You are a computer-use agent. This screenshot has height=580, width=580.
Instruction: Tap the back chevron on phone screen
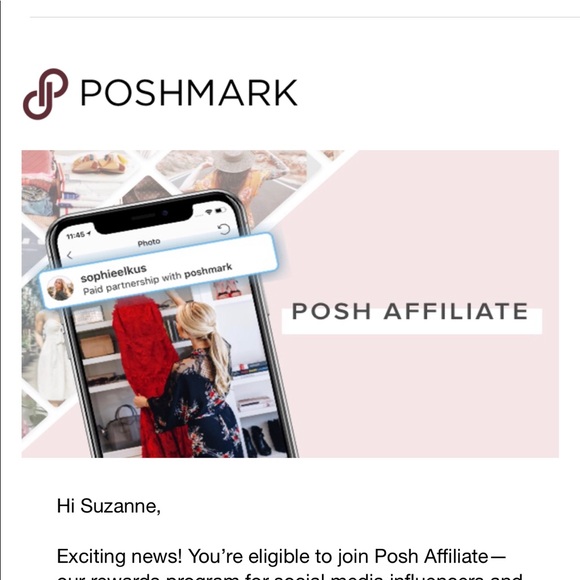point(70,255)
